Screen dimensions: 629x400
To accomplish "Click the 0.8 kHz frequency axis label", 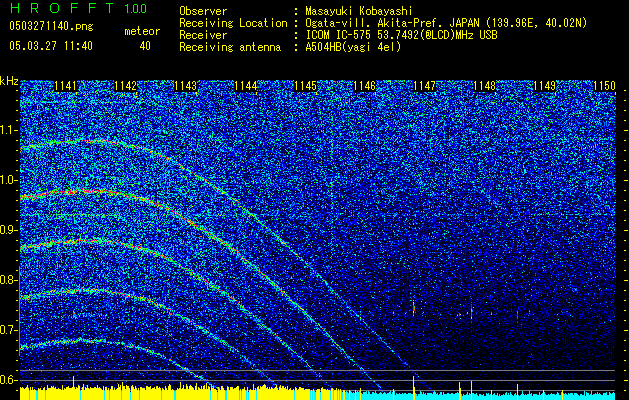I will point(9,280).
